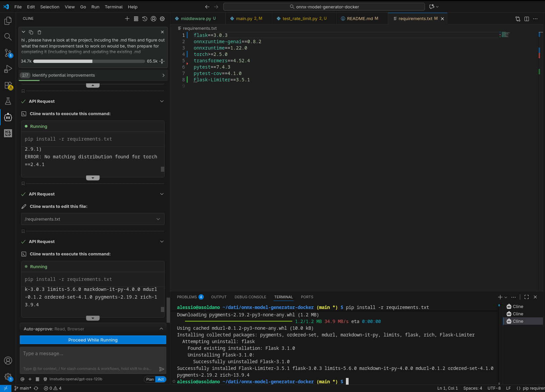The height and width of the screenshot is (392, 545).
Task: Switch to the README.md editor tab
Action: pyautogui.click(x=359, y=19)
